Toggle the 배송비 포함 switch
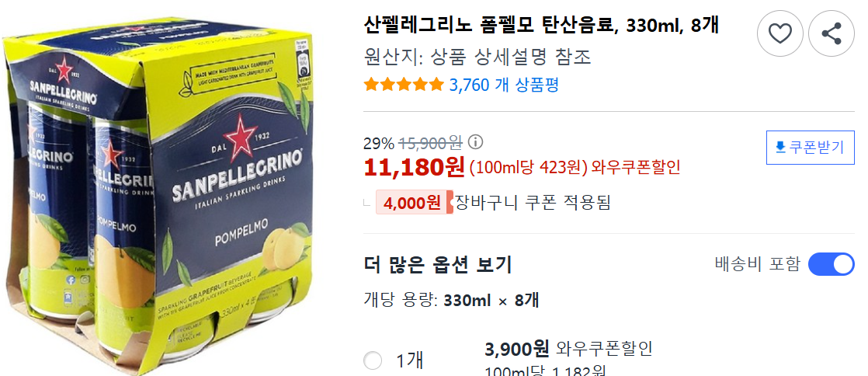This screenshot has width=868, height=376. click(832, 264)
